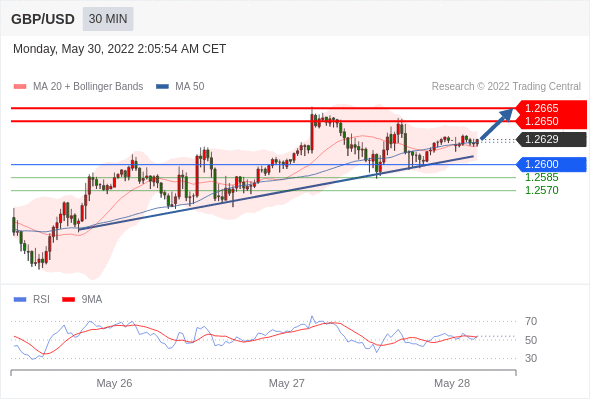Viewport: 590px width, 400px height.
Task: Toggle the MA 50 legend label
Action: tap(190, 87)
